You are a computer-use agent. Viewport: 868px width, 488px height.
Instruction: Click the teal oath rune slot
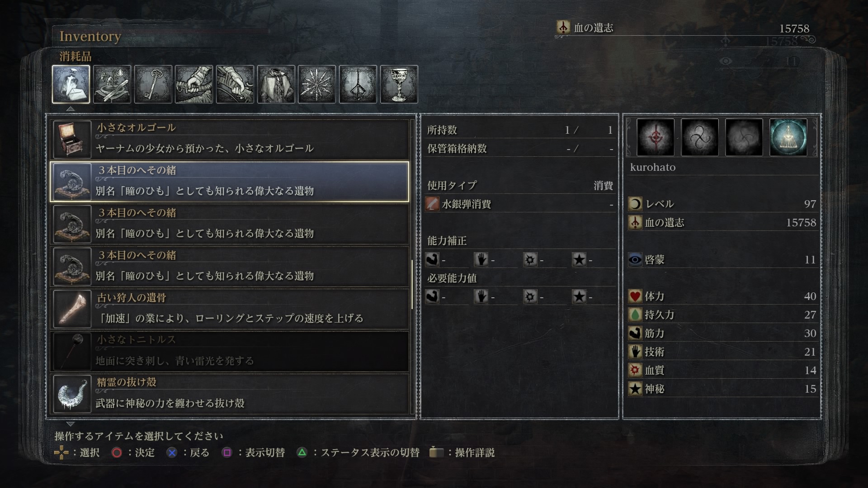[788, 137]
